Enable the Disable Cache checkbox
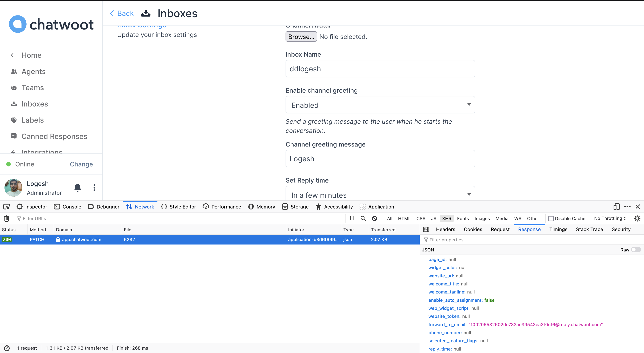The width and height of the screenshot is (644, 353). (x=551, y=218)
